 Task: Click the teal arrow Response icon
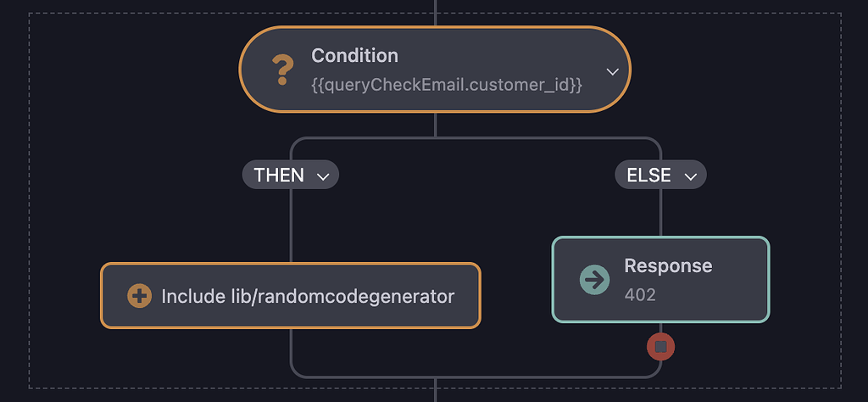tap(594, 280)
